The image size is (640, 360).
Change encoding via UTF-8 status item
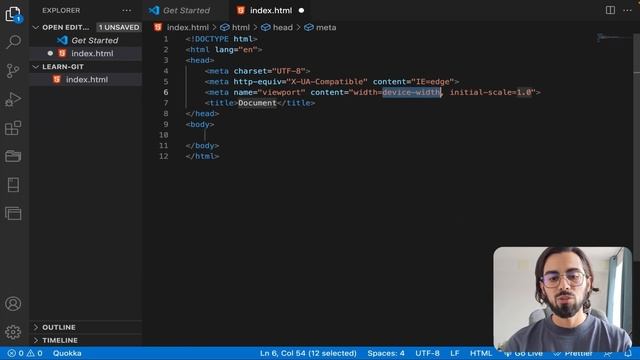(427, 353)
